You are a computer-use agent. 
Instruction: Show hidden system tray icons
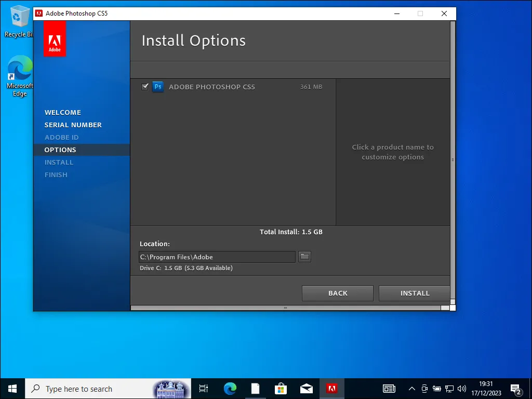coord(412,389)
